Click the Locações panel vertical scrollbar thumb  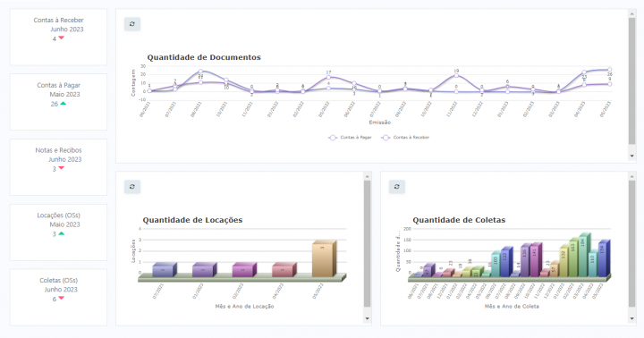click(368, 244)
